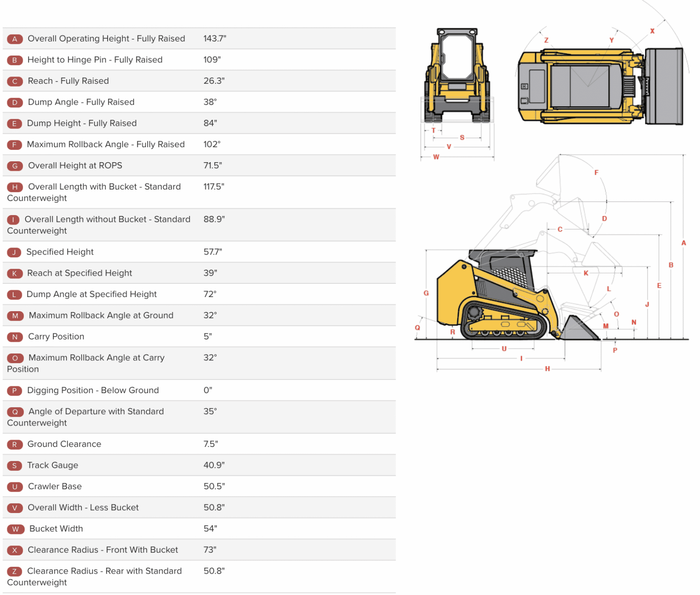Select the U dimension label under the tracks

coord(504,349)
